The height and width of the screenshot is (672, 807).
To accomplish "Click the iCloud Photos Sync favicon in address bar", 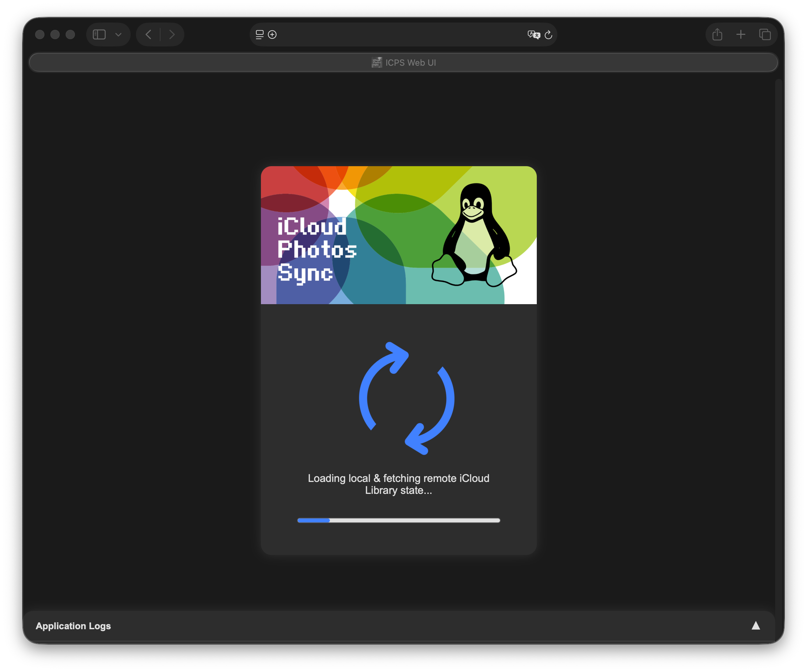I will pyautogui.click(x=377, y=62).
